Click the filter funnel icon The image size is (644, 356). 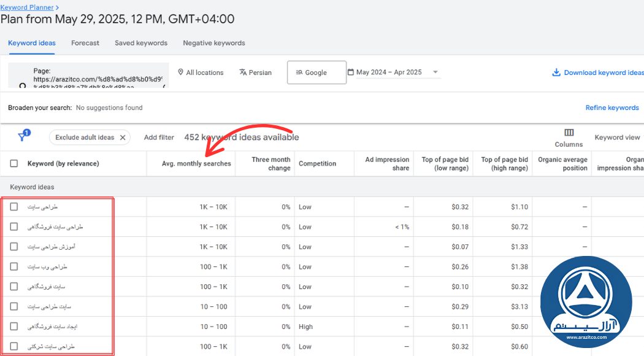tap(23, 137)
